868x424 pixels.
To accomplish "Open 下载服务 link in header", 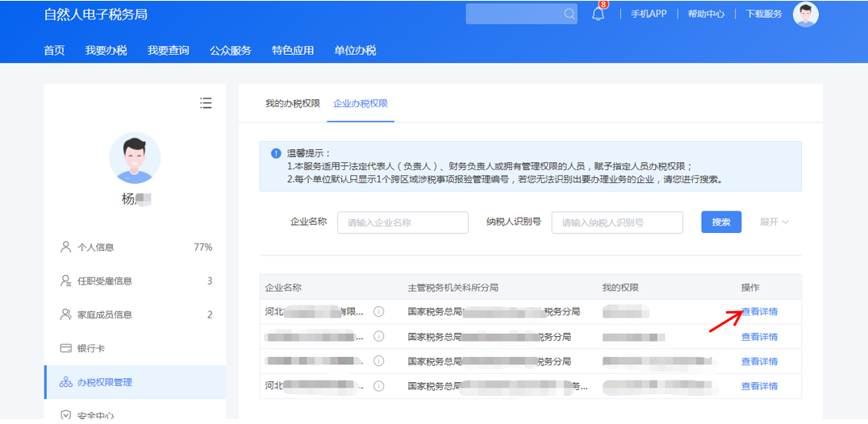I will tap(764, 14).
